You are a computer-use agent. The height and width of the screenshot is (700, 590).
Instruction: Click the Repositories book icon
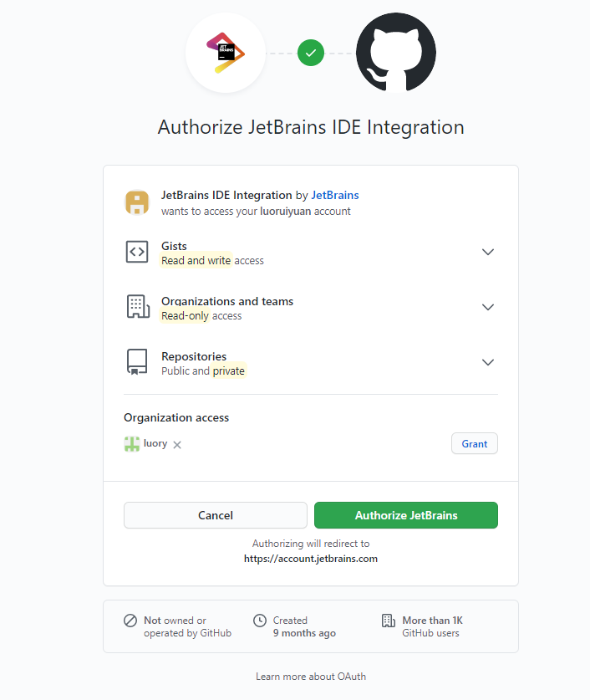(x=137, y=362)
